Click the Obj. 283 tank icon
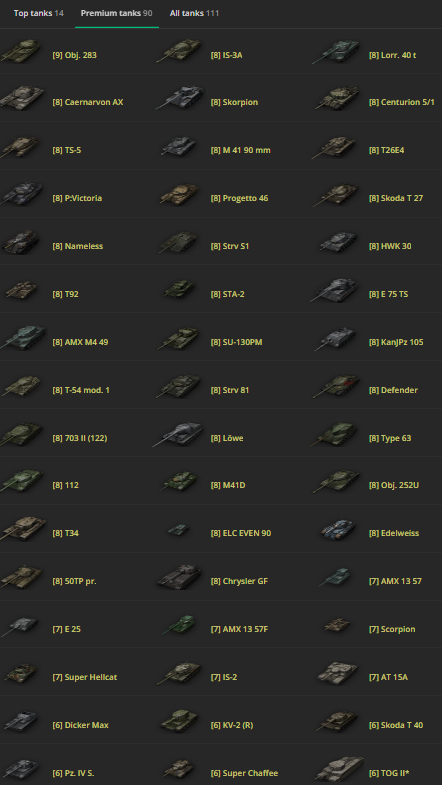 21,51
